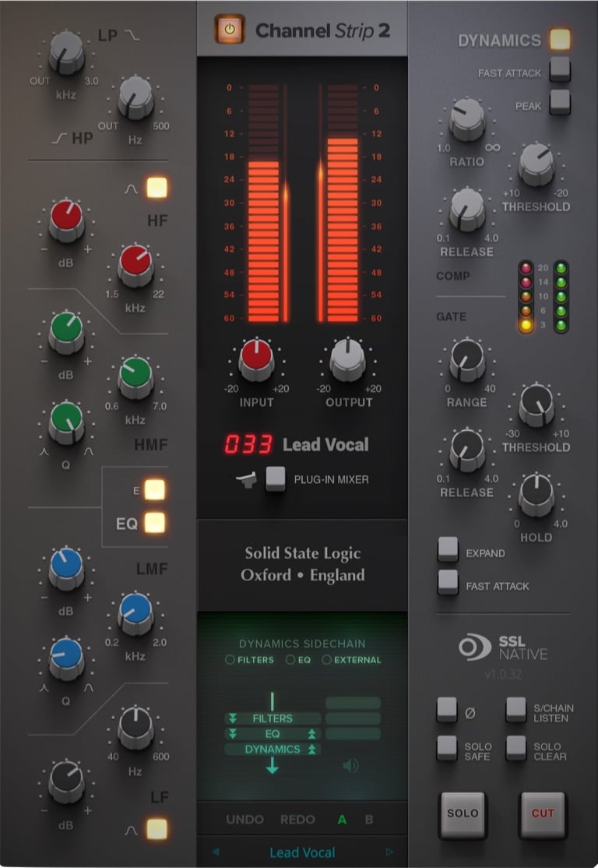Toggle the DYNAMICS section in button
598x868 pixels.
560,39
